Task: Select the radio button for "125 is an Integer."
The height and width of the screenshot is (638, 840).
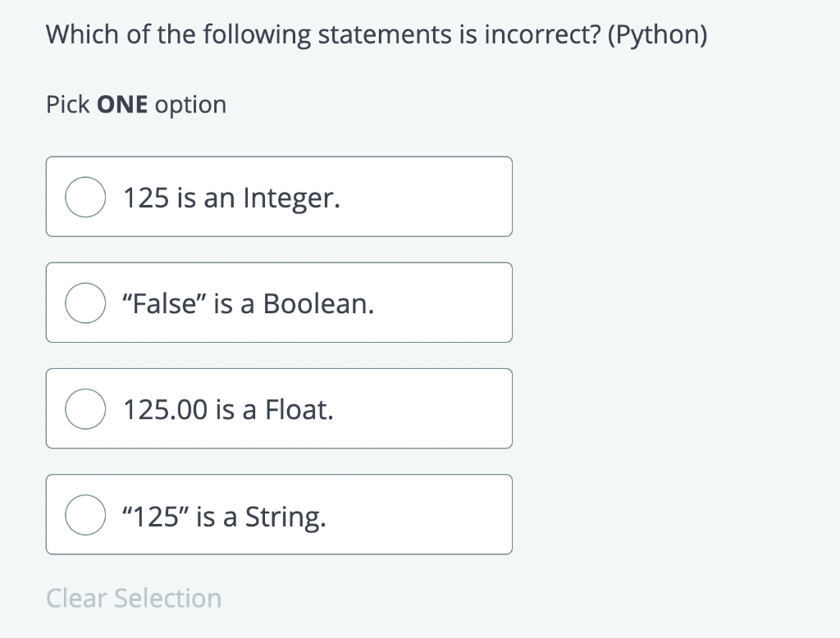Action: pyautogui.click(x=85, y=197)
